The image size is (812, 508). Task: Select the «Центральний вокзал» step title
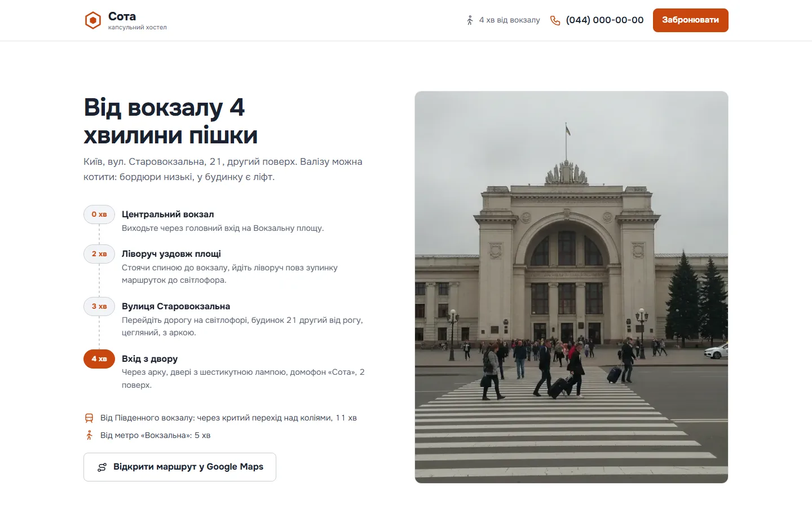pyautogui.click(x=168, y=214)
